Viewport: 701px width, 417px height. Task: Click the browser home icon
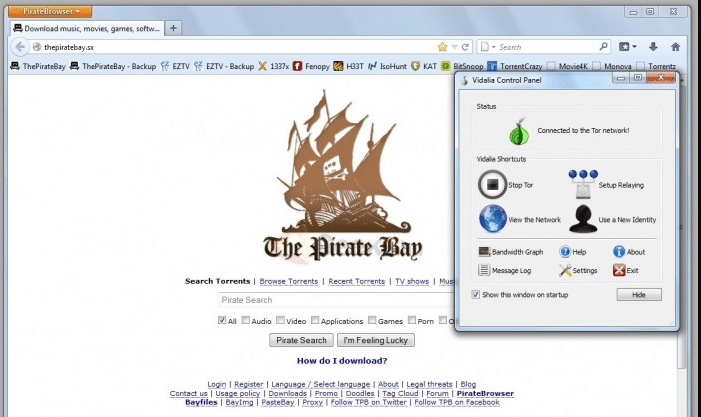[x=675, y=46]
